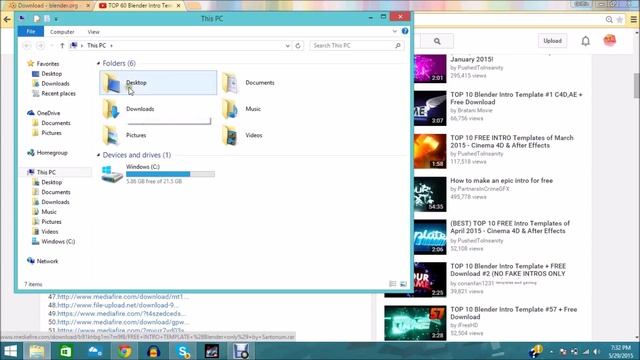640x360 pixels.
Task: Click the Explorer Help question mark icon
Action: pyautogui.click(x=405, y=31)
